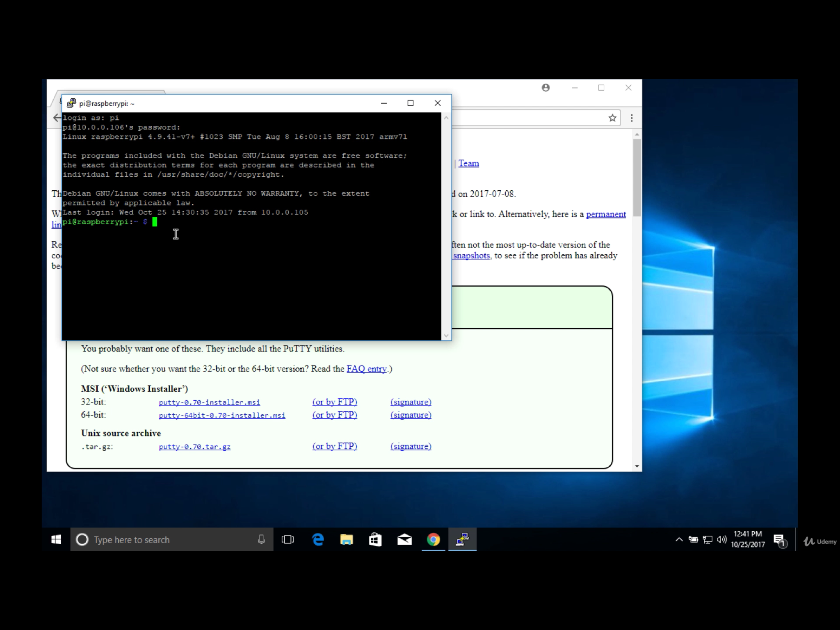Click the taskbar clock showing 12:41 PM

(x=748, y=539)
